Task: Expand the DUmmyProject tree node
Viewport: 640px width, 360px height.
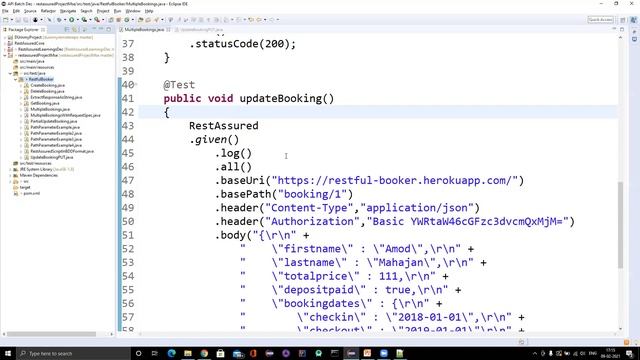Action: coord(5,37)
